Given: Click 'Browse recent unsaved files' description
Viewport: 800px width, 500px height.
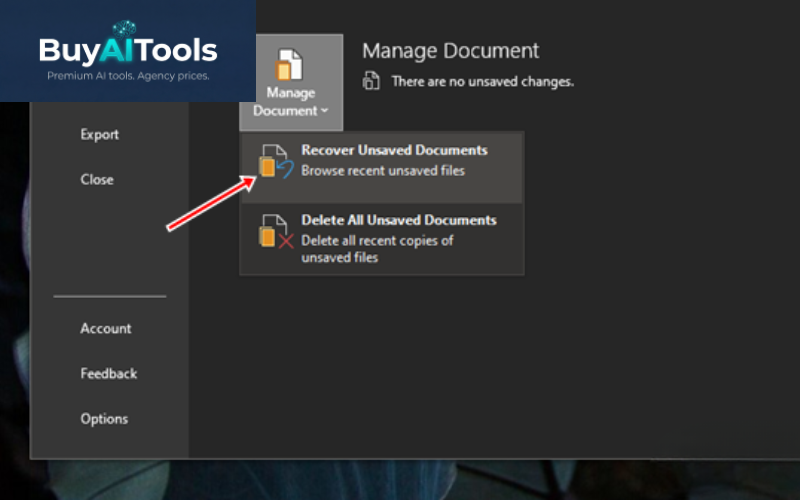Looking at the screenshot, I should click(383, 170).
